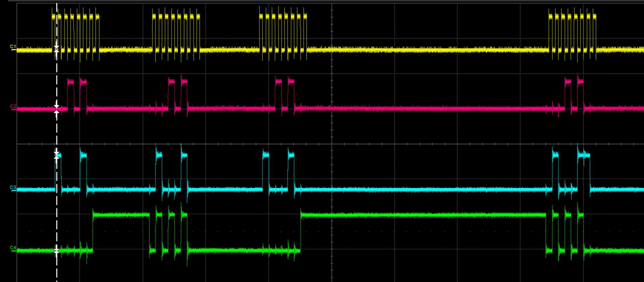The height and width of the screenshot is (282, 644).
Task: Click the cursor marker on the C2 trace
Action: (x=57, y=109)
